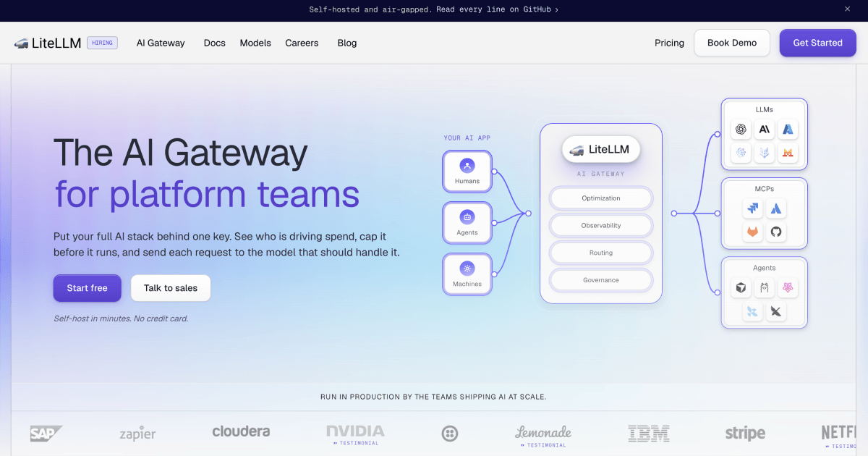Click the OpenAI icon in LLMs panel

click(x=741, y=130)
